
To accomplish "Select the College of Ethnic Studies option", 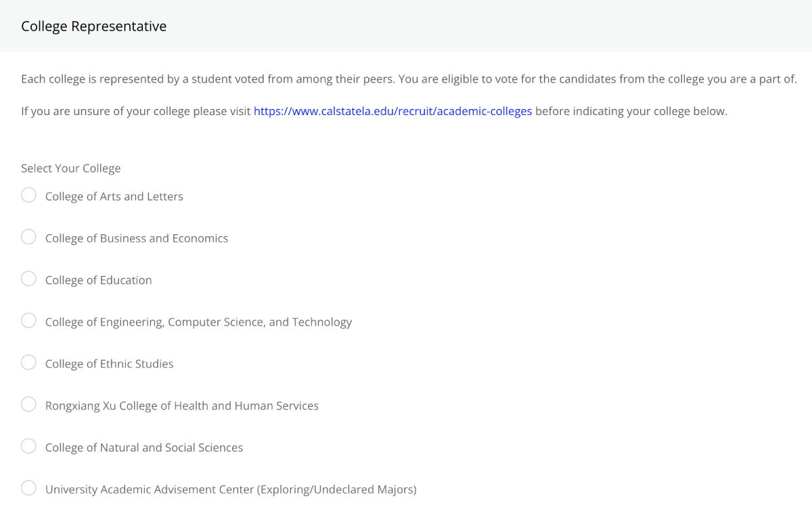I will click(x=28, y=362).
